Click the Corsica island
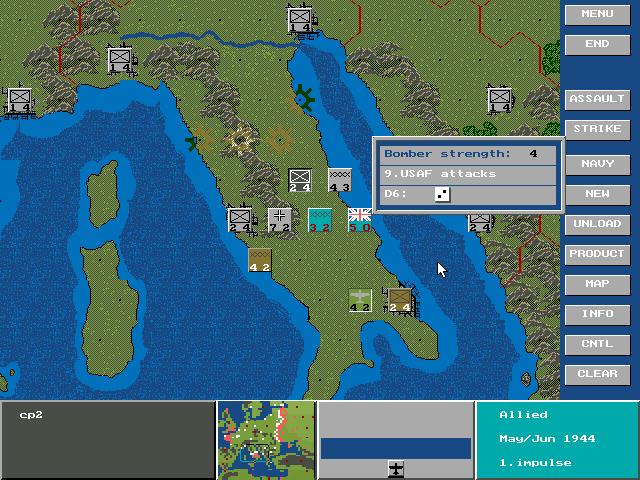This screenshot has width=640, height=480. point(104,192)
